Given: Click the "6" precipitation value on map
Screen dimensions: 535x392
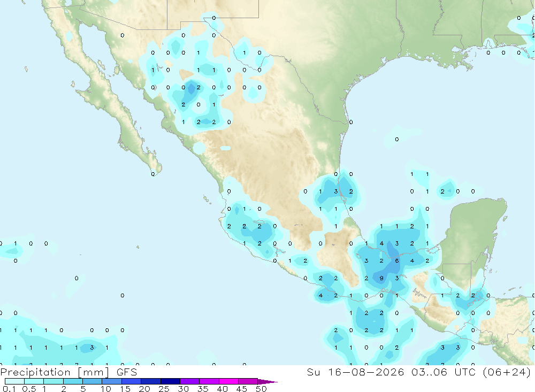Looking at the screenshot, I should [397, 261].
